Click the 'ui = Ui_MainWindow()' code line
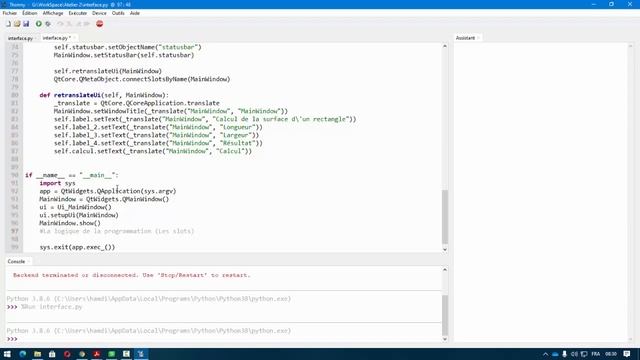640x360 pixels. click(x=75, y=207)
